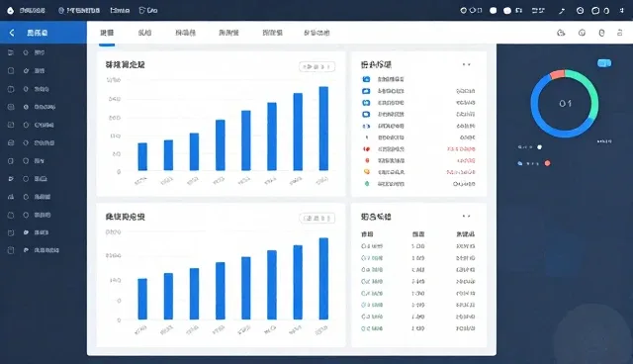
Task: Open the ellipsis menu on the data table card
Action: 466,217
